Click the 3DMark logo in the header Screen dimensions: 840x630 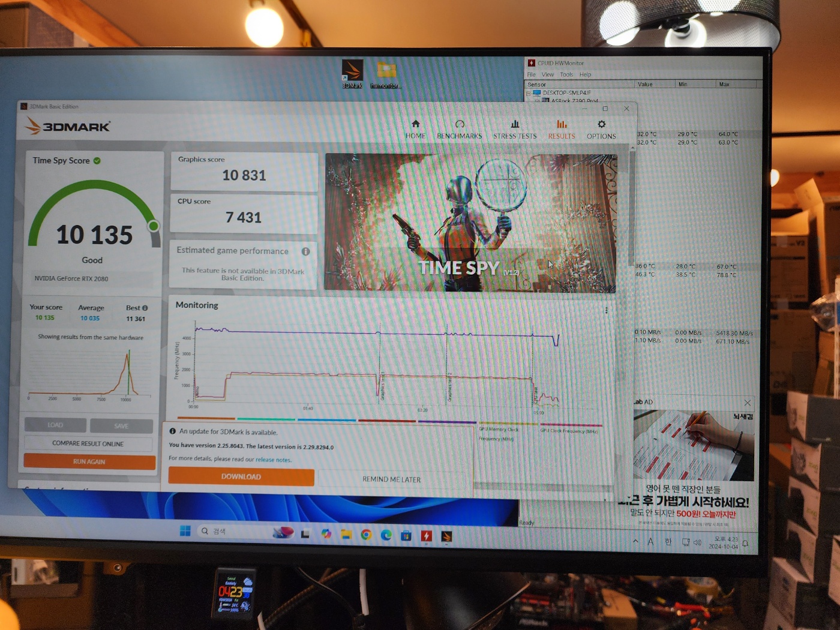[67, 126]
